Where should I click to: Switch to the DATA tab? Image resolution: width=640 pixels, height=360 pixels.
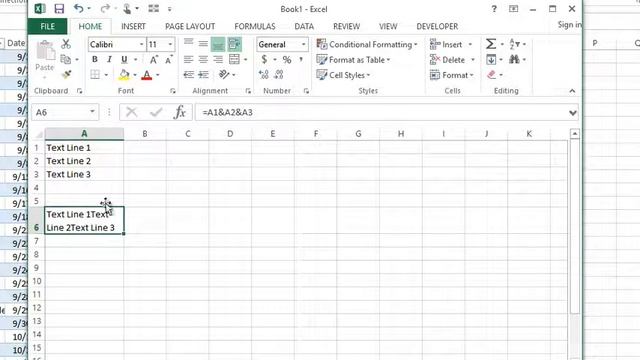tap(304, 26)
